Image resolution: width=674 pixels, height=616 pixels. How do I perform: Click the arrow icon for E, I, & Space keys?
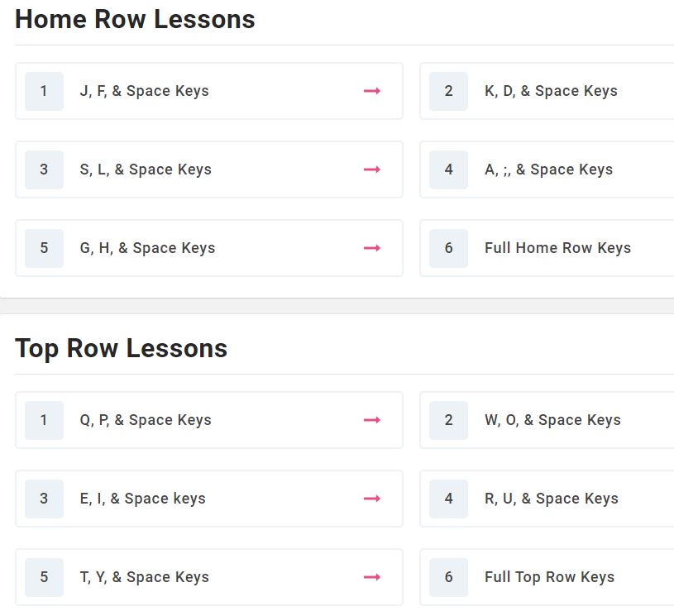372,499
